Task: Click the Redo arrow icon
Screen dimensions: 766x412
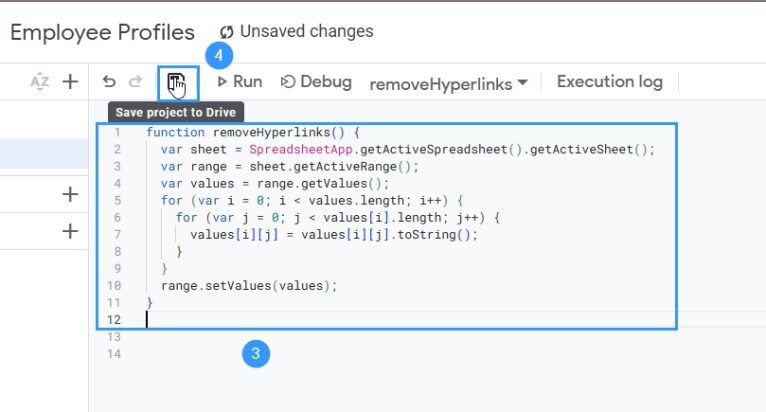Action: [135, 82]
